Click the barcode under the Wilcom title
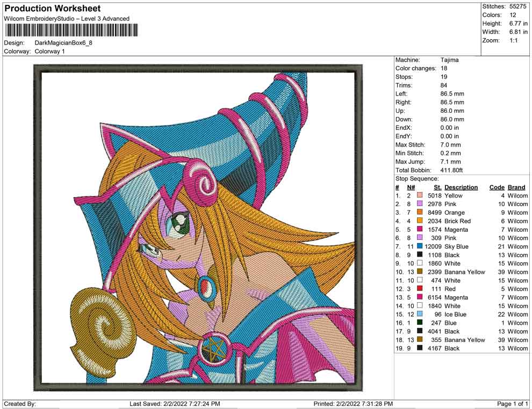 (x=71, y=31)
